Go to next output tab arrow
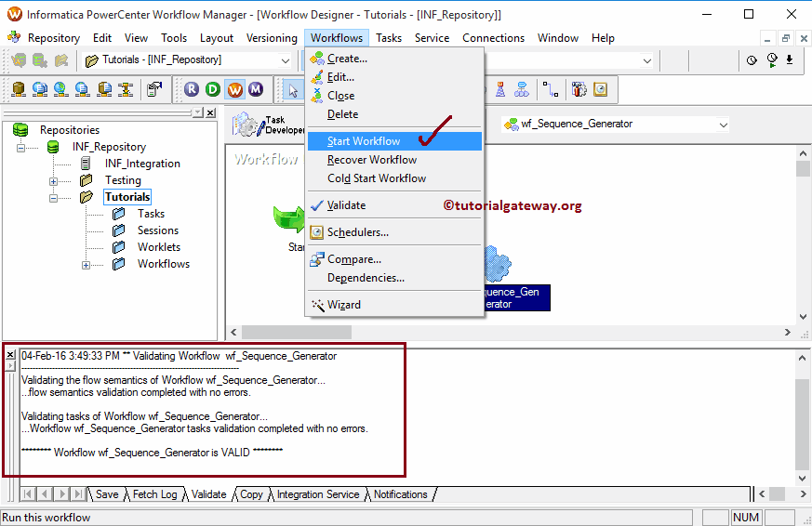Screen dimensions: 812x526 click(x=61, y=493)
